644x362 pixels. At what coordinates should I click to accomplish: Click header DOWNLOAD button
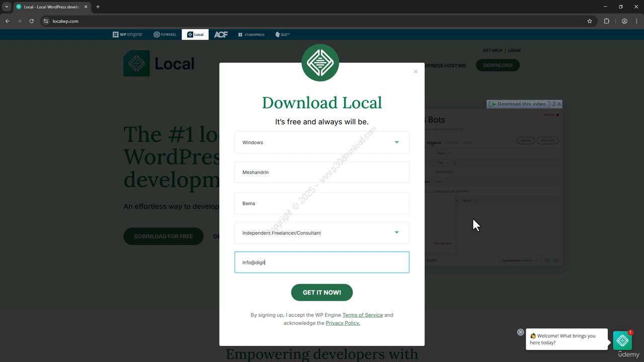498,65
